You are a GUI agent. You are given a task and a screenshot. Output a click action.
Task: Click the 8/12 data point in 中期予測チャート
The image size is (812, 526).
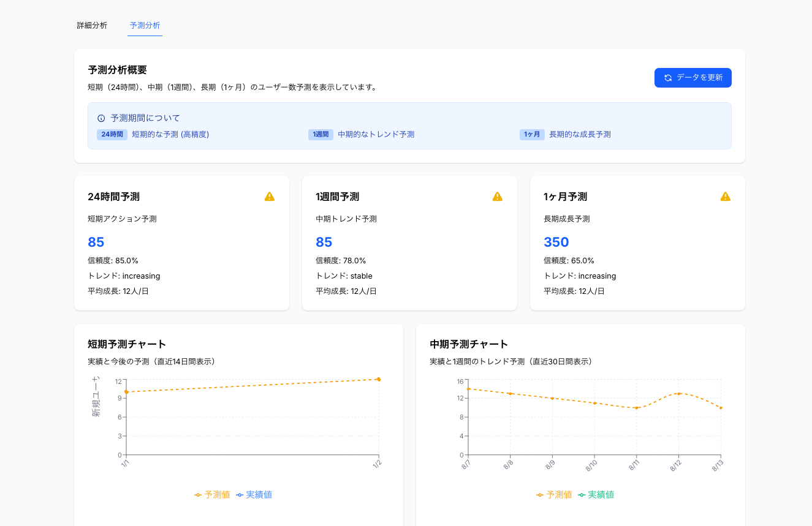(x=678, y=394)
